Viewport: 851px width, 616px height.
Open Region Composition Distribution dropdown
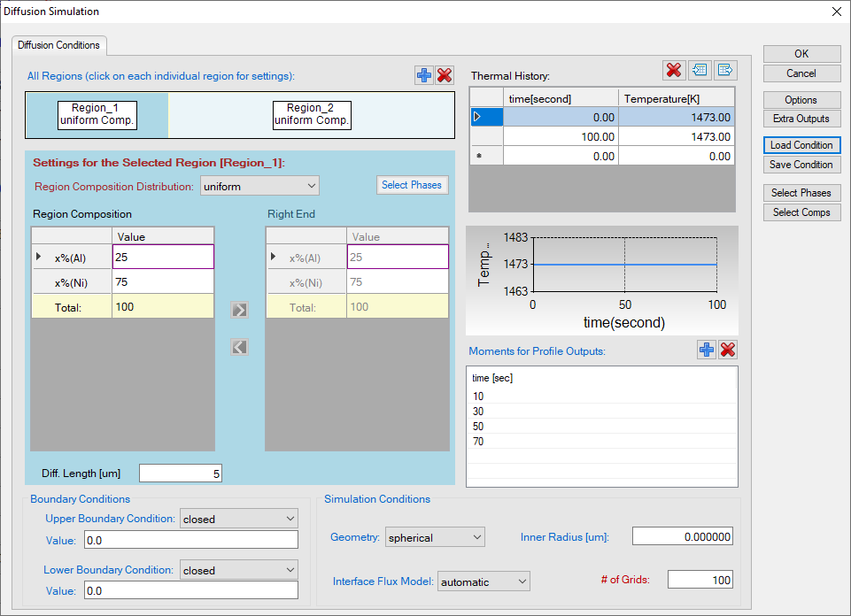[x=259, y=186]
